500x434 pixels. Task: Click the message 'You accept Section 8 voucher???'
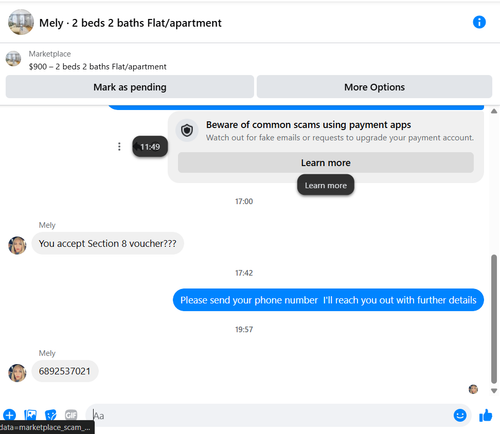(107, 244)
